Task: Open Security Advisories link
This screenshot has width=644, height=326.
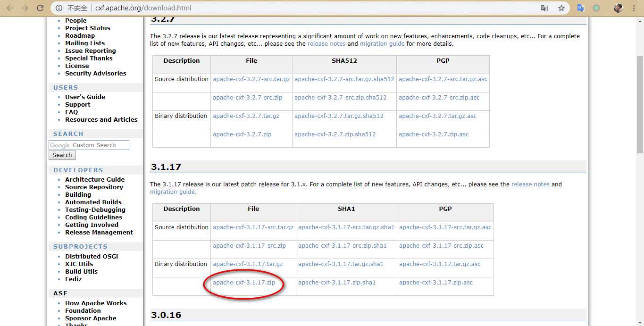Action: pos(96,73)
